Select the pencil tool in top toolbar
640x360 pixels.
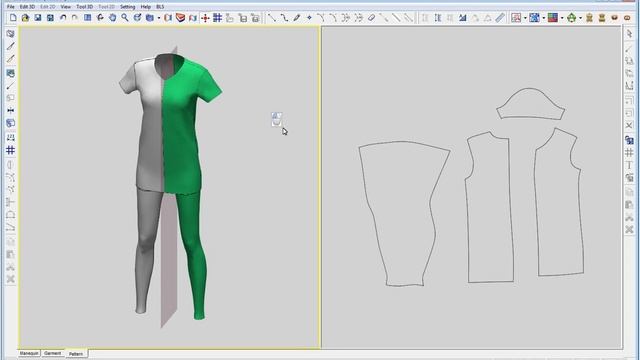click(297, 18)
